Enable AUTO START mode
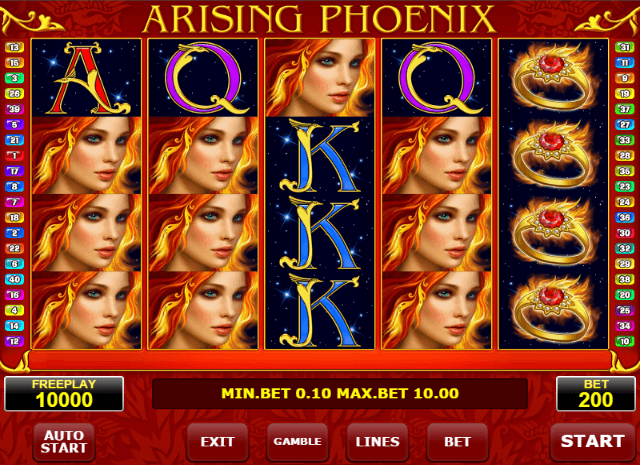 click(64, 442)
